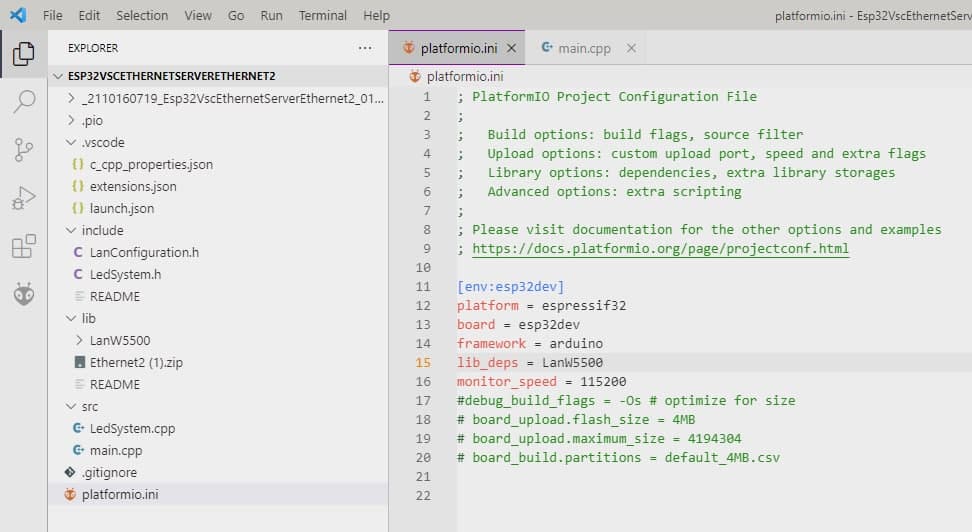Click the C++ icon beside LedSystem.cpp
Image resolution: width=972 pixels, height=532 pixels.
[78, 428]
